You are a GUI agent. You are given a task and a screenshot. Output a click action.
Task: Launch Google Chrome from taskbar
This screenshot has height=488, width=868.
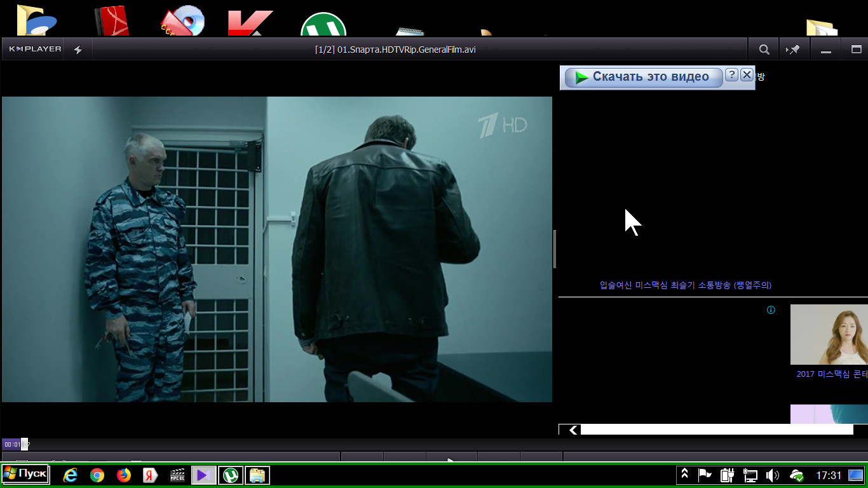pos(97,475)
